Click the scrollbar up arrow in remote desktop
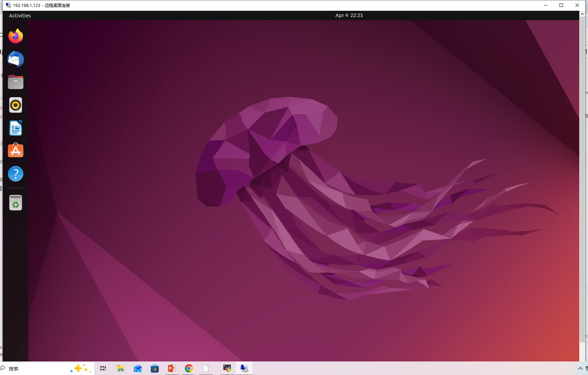 (x=582, y=14)
